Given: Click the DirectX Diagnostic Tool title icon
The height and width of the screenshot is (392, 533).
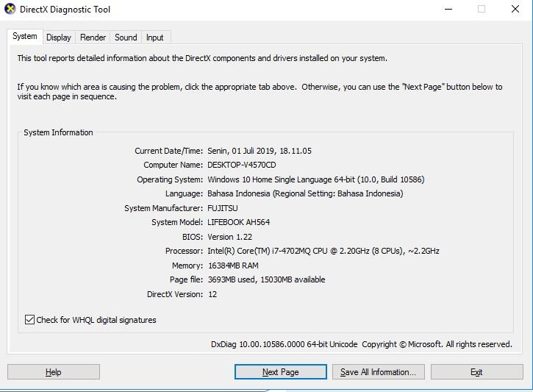Looking at the screenshot, I should pos(10,9).
